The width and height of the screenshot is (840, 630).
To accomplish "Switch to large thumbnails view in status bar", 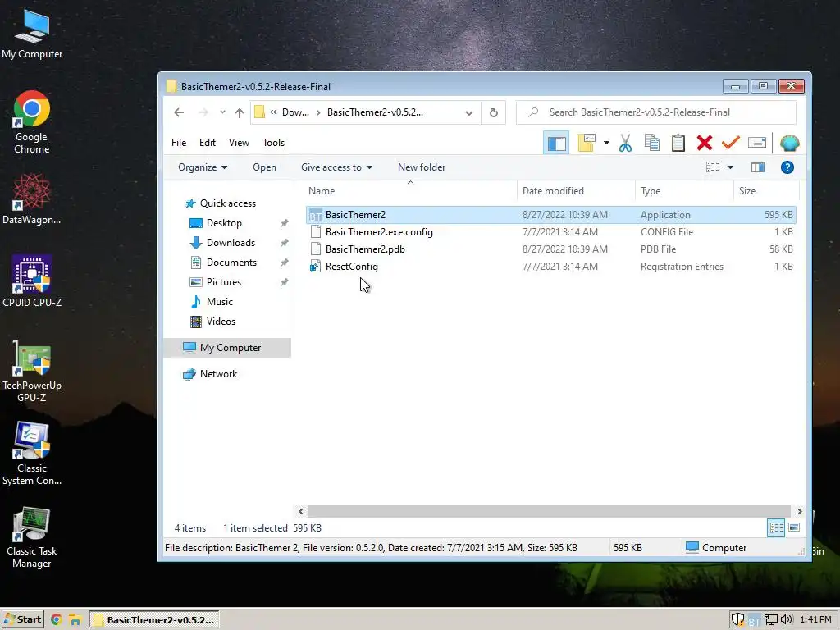I will coord(794,527).
